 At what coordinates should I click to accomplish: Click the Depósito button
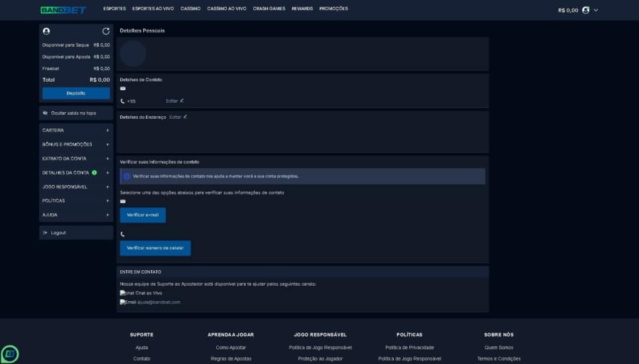tap(76, 93)
